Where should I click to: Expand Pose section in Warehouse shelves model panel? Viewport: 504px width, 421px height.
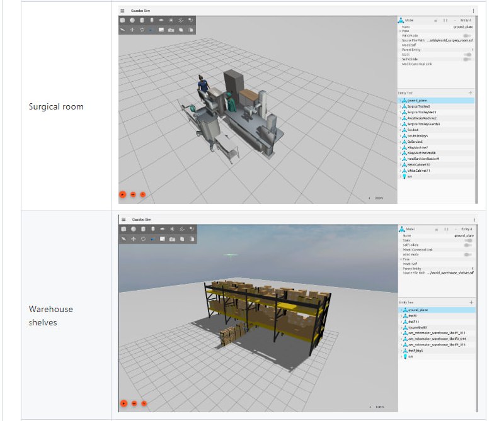(401, 259)
